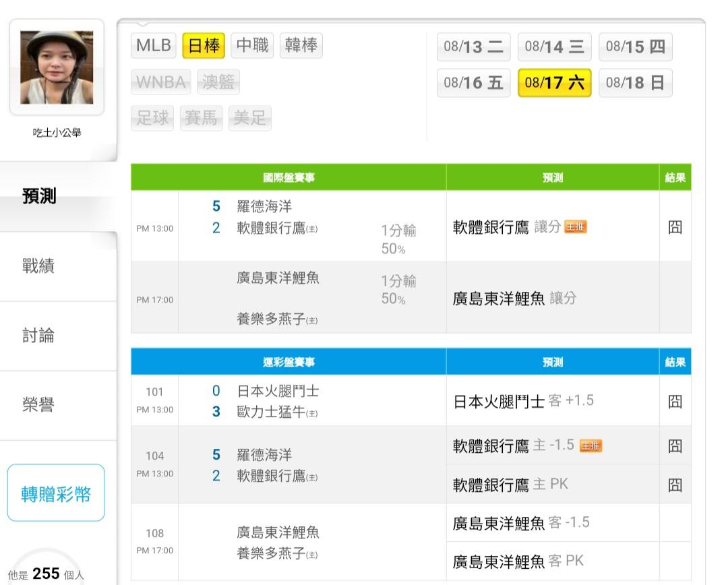Open the 榮譽 sidebar section
The image size is (728, 585).
(x=58, y=405)
